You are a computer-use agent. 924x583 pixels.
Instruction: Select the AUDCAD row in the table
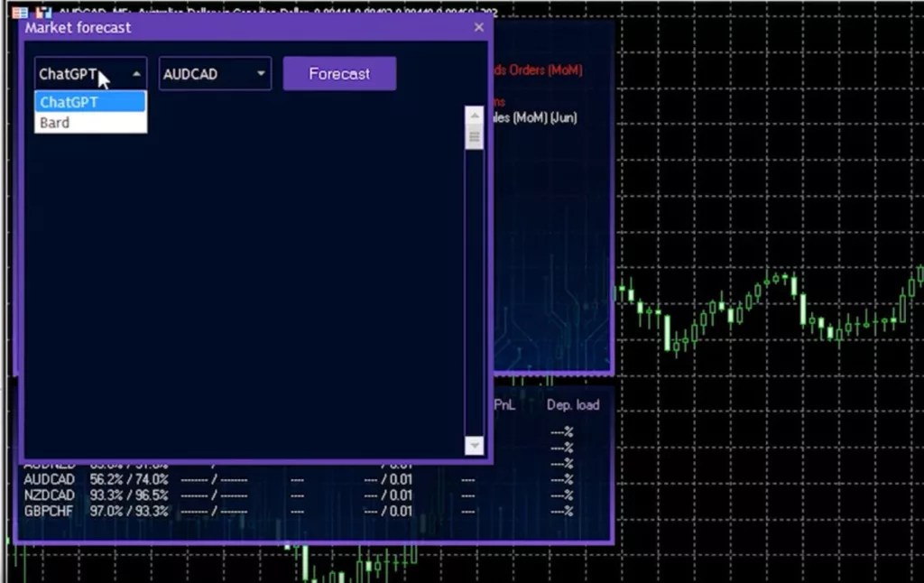pyautogui.click(x=50, y=479)
